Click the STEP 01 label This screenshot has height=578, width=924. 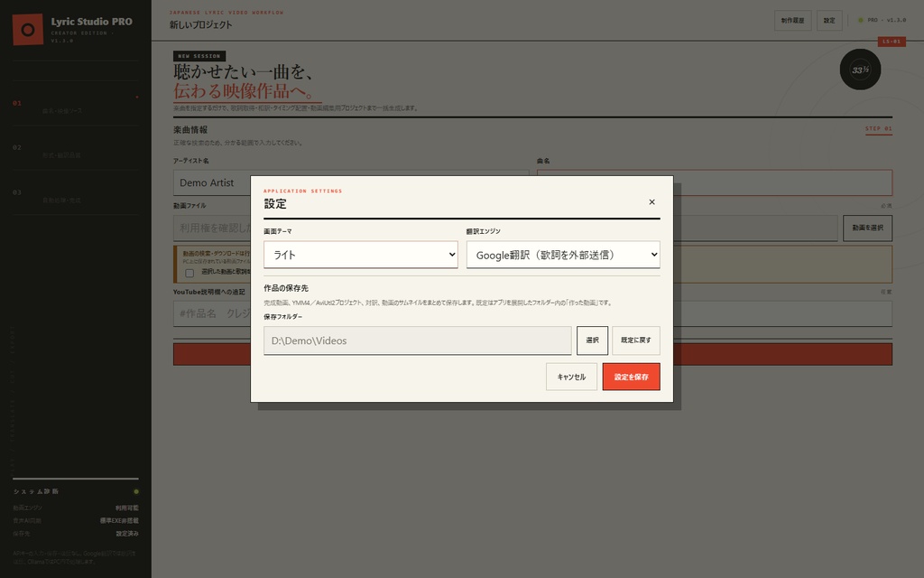coord(879,128)
